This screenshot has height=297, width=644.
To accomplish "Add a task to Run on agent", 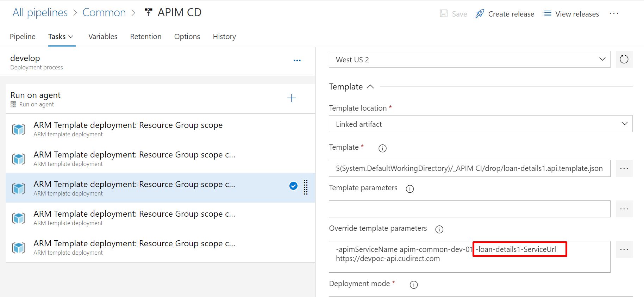I will pyautogui.click(x=292, y=98).
